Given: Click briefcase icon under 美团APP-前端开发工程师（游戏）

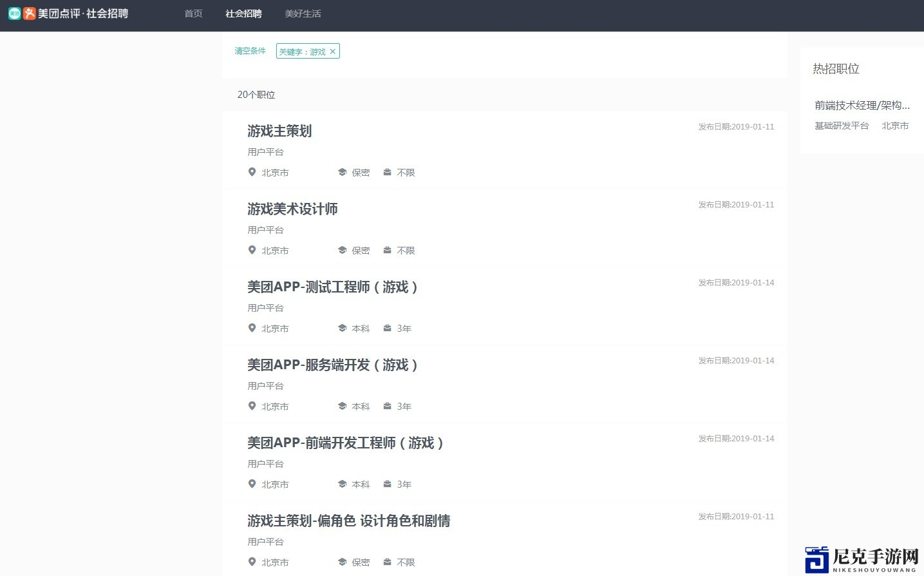Looking at the screenshot, I should click(x=387, y=484).
